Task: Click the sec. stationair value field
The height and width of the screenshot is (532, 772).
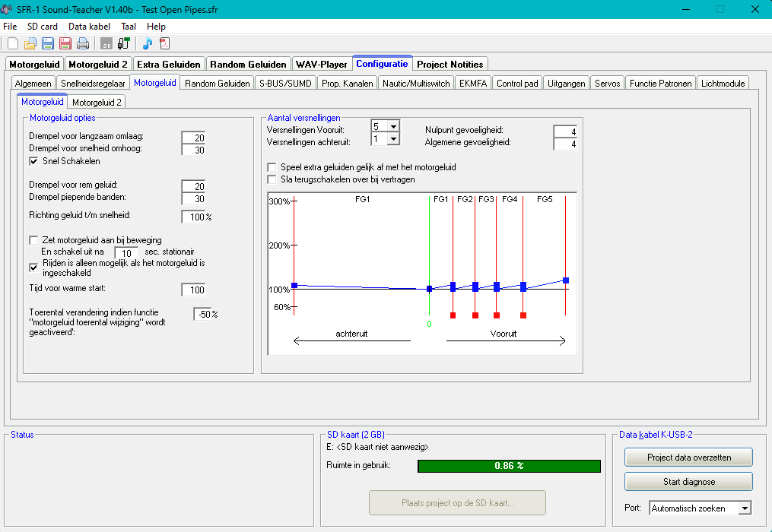Action: click(x=126, y=253)
